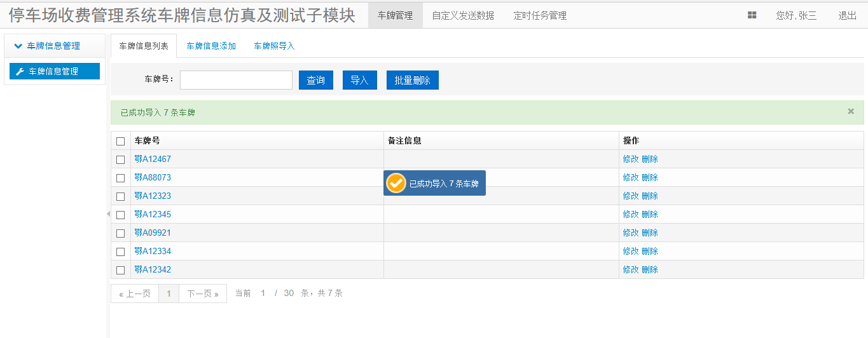Check the box for plate 鄂A12323

121,196
